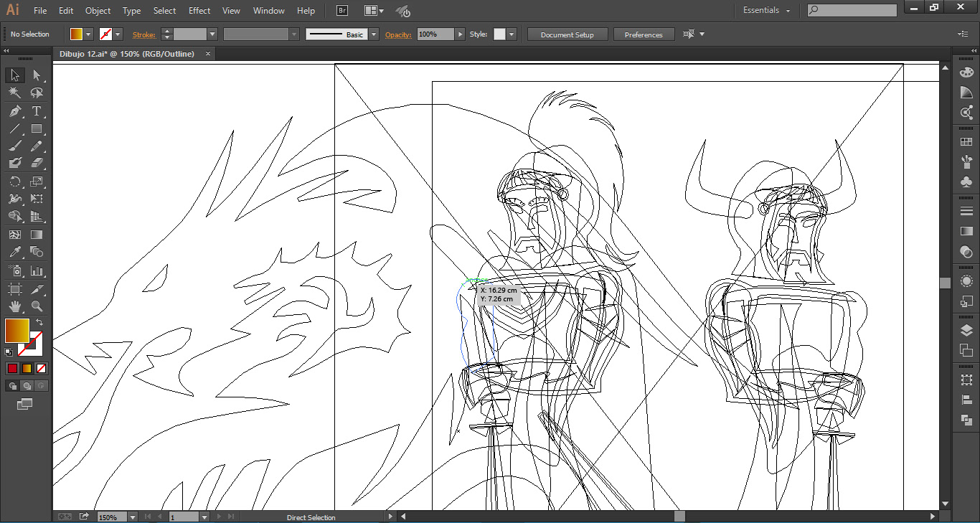
Task: Switch paint mode to Gradient
Action: click(x=27, y=369)
